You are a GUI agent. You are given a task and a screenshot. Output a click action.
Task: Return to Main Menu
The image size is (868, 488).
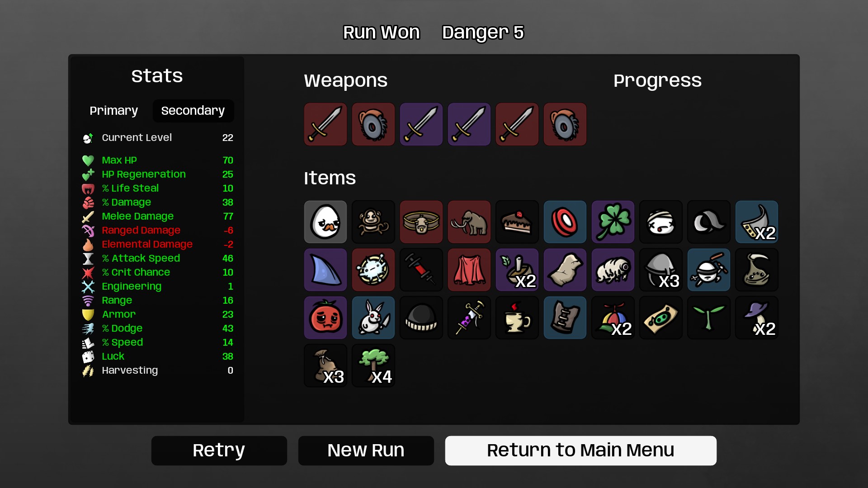pos(581,450)
